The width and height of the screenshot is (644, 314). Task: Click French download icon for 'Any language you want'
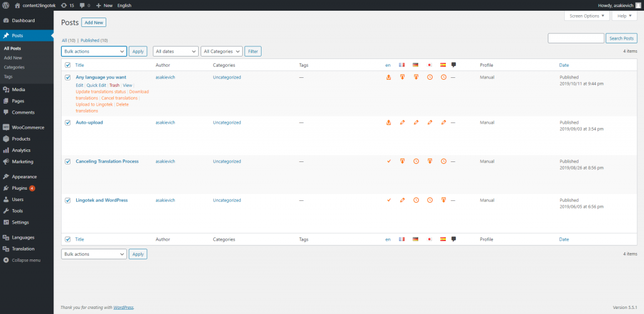402,77
